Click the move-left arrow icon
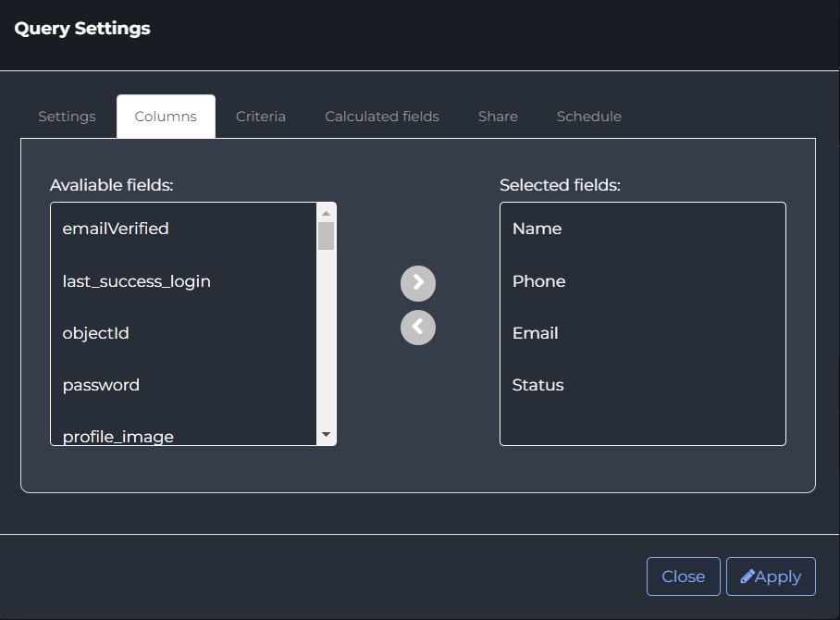 (418, 328)
